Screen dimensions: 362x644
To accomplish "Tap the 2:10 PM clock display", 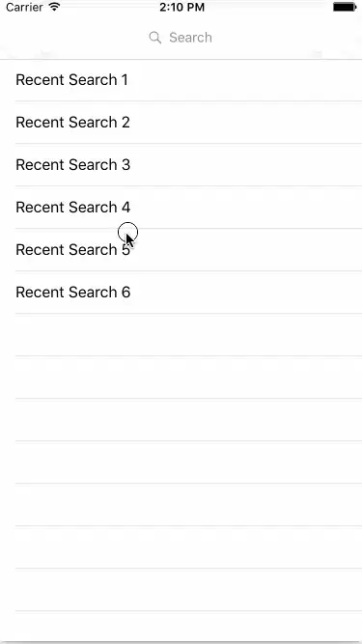I will click(181, 8).
